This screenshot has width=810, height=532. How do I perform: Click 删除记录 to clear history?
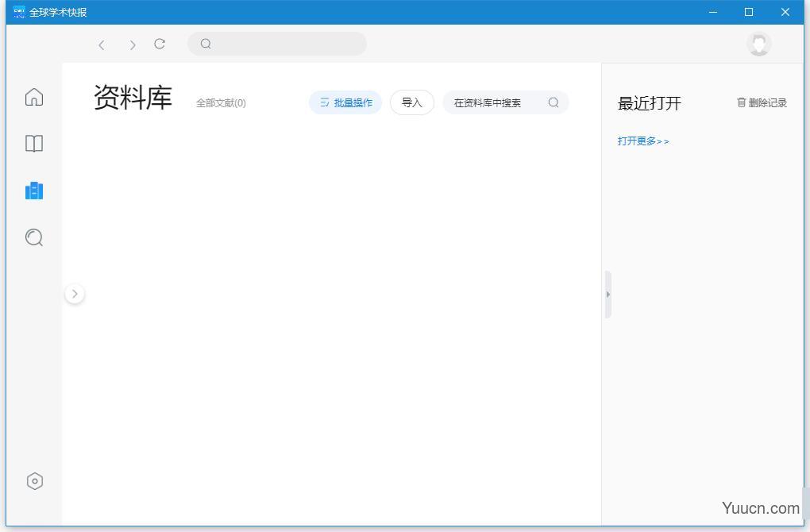(x=762, y=102)
